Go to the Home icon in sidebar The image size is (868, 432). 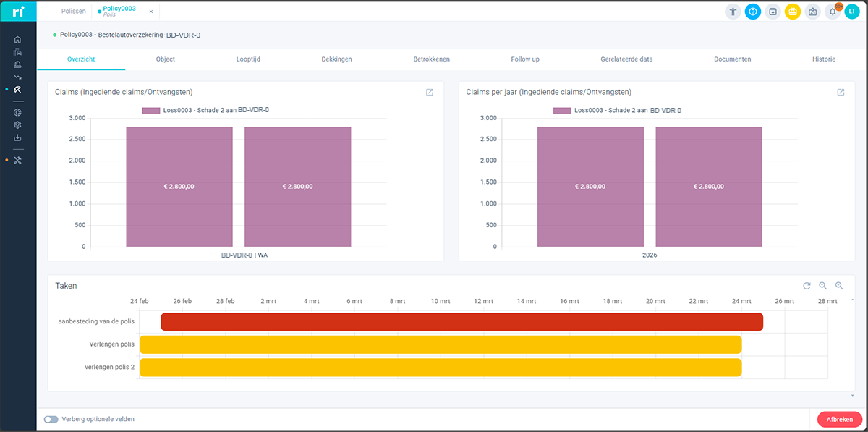coord(17,39)
